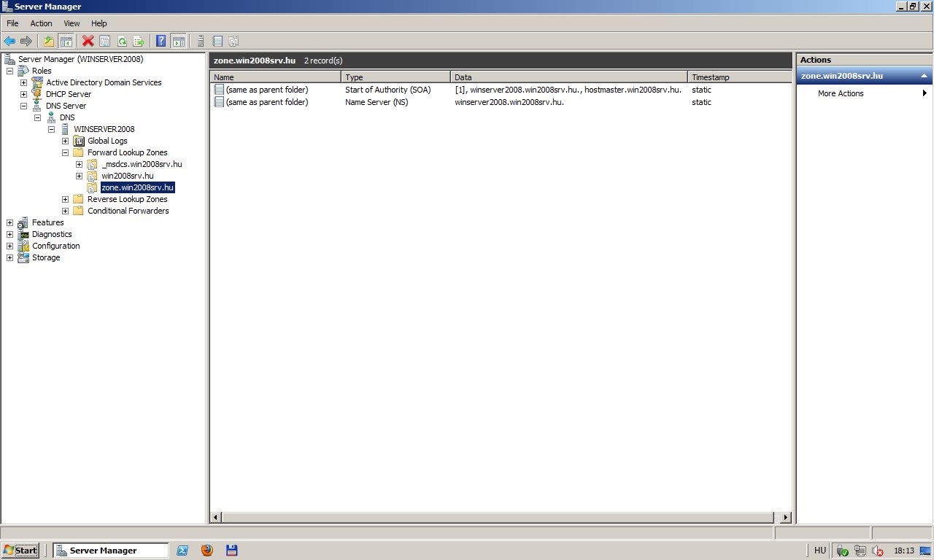Image resolution: width=934 pixels, height=560 pixels.
Task: Click the Storage node icon
Action: point(23,257)
